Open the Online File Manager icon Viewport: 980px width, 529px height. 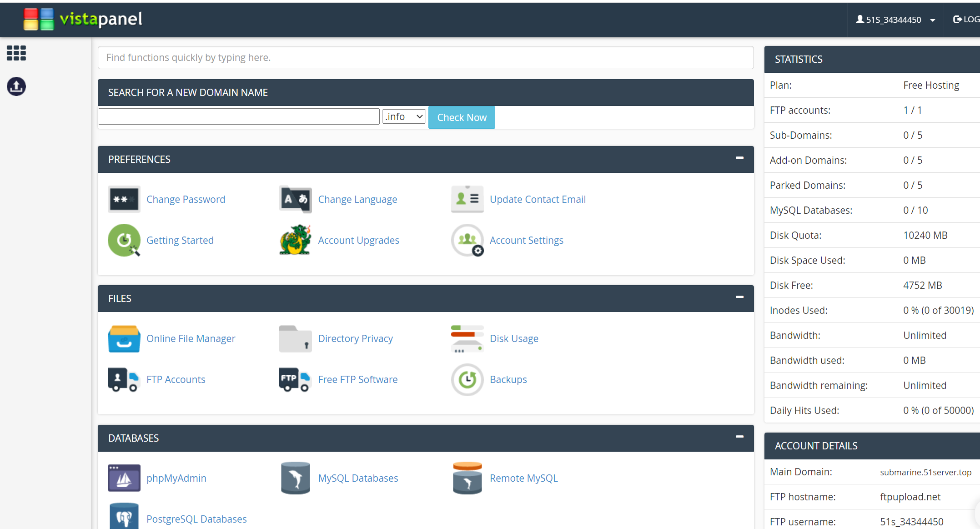(x=124, y=339)
